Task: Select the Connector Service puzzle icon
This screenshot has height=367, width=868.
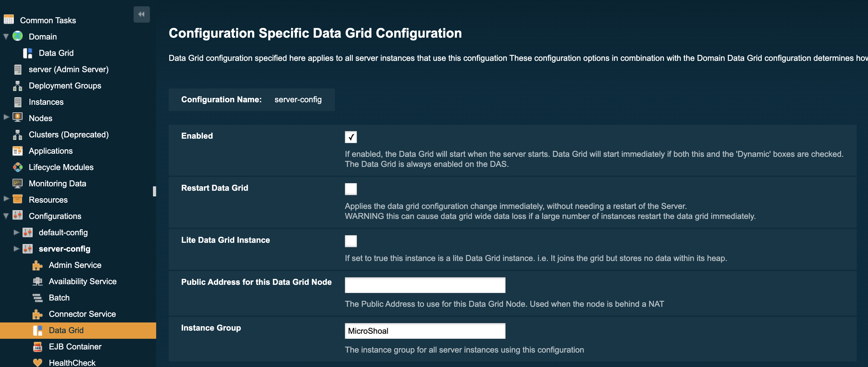Action: point(37,314)
